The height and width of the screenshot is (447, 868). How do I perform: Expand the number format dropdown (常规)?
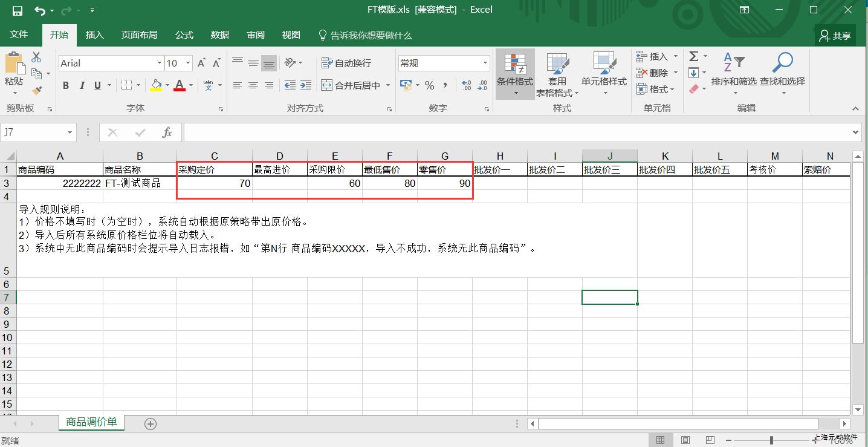point(485,63)
